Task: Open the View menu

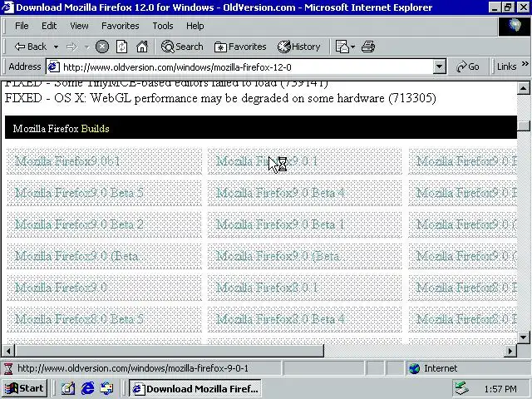Action: tap(79, 26)
